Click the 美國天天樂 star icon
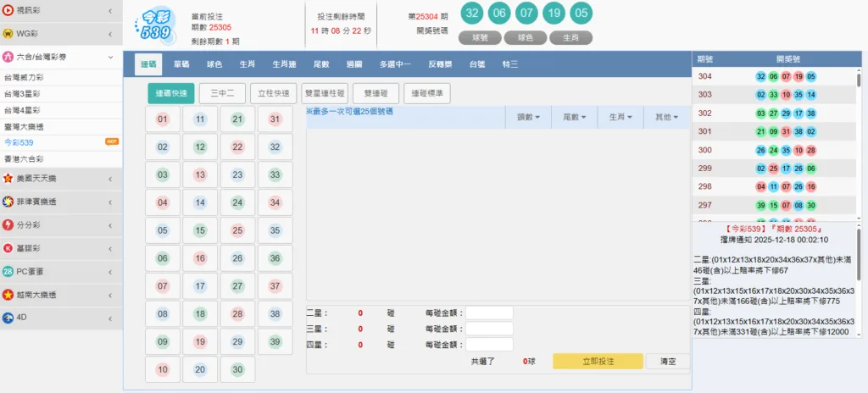This screenshot has height=393, width=868. (8, 179)
